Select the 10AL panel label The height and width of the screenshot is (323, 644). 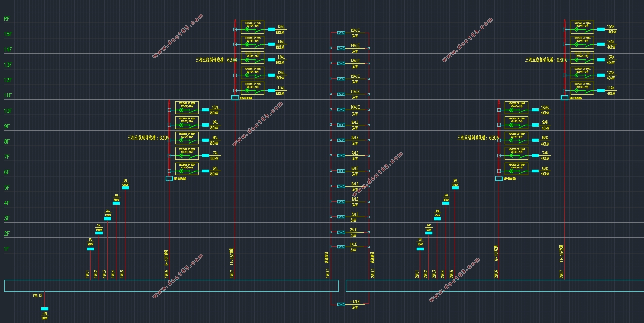click(x=215, y=107)
